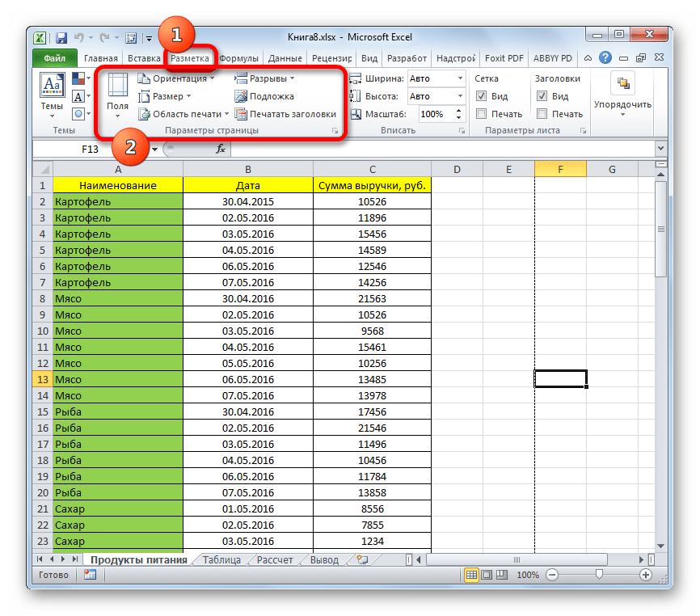Switch to the Вид tab

click(x=369, y=58)
